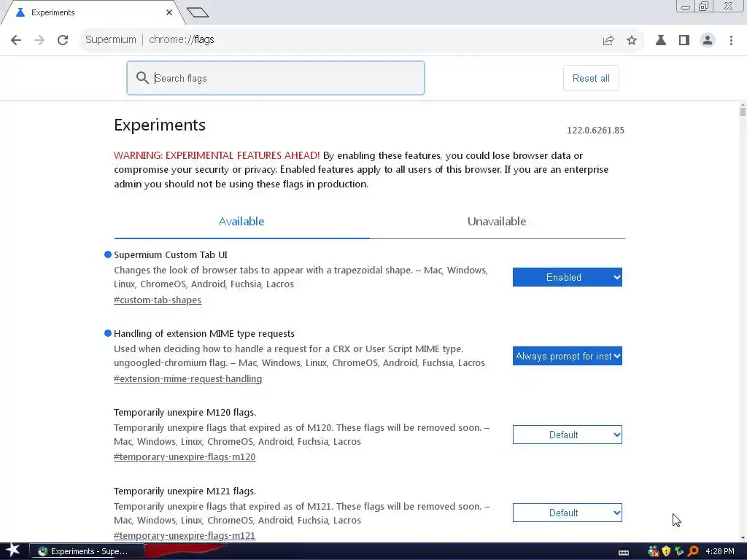
Task: Click the Experiments page heading
Action: (x=160, y=125)
